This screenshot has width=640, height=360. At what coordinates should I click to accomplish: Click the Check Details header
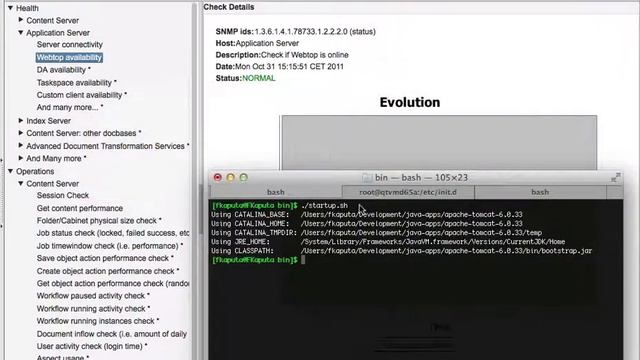(x=229, y=7)
